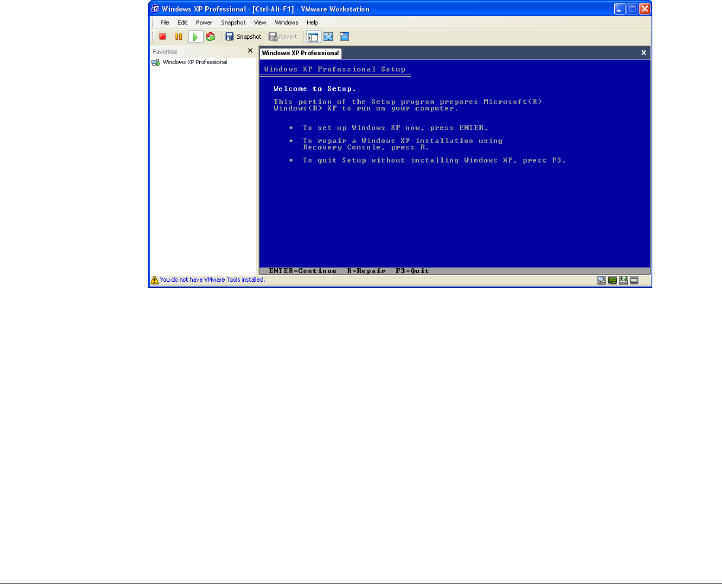The image size is (722, 584).
Task: Select Windows XP Professional in Favorites
Action: [189, 62]
